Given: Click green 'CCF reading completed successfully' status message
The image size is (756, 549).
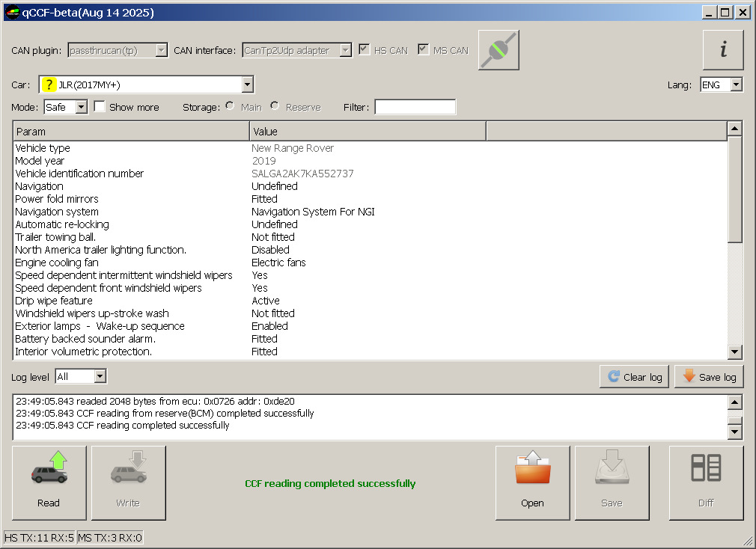Looking at the screenshot, I should pyautogui.click(x=330, y=483).
